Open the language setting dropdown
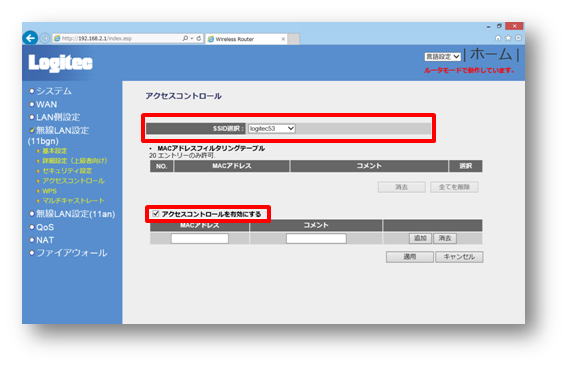Image resolution: width=567 pixels, height=366 pixels. [443, 56]
